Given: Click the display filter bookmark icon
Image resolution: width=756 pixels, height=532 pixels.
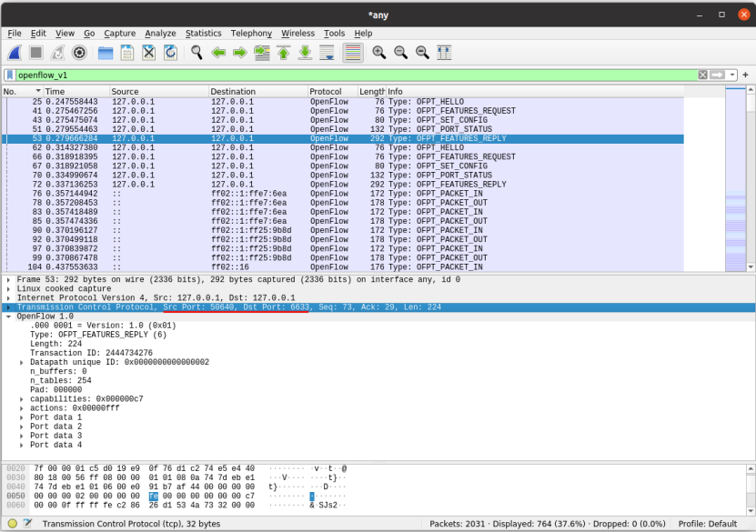Looking at the screenshot, I should pyautogui.click(x=10, y=75).
